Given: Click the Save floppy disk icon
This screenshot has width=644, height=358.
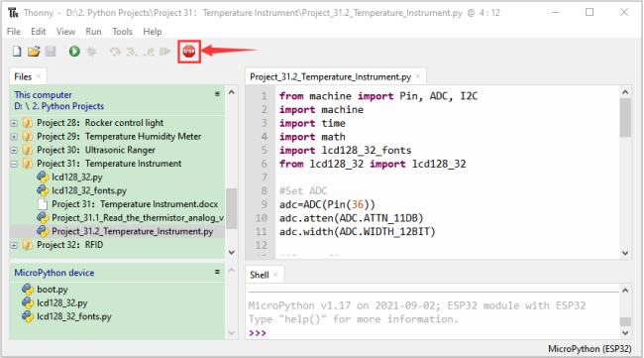Looking at the screenshot, I should tap(51, 52).
